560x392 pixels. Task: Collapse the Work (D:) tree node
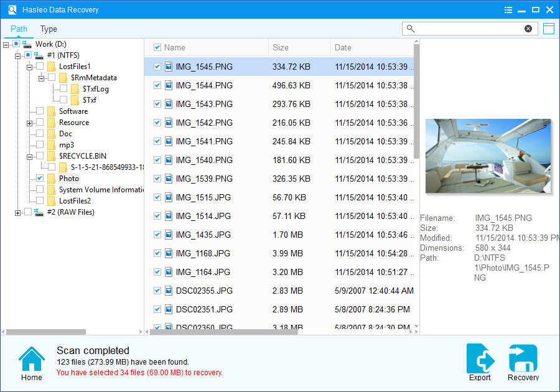6,45
